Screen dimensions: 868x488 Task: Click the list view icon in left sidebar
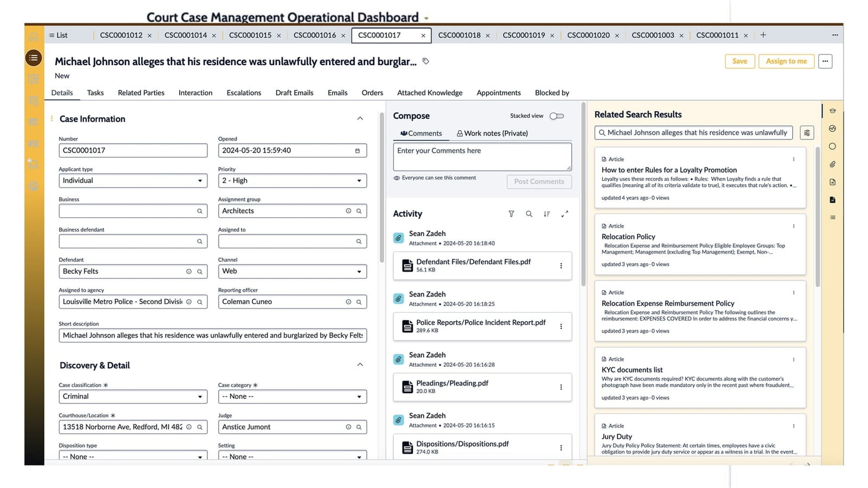click(x=34, y=57)
